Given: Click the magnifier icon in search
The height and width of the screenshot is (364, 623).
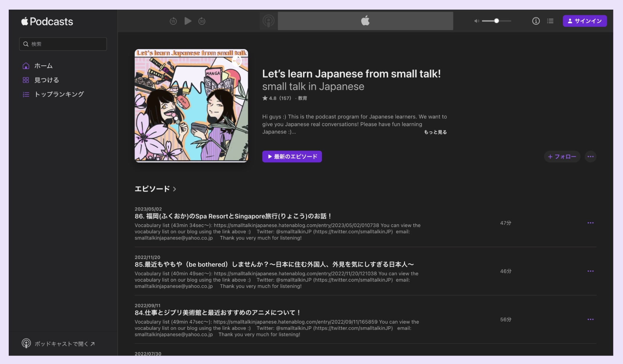Looking at the screenshot, I should [26, 44].
